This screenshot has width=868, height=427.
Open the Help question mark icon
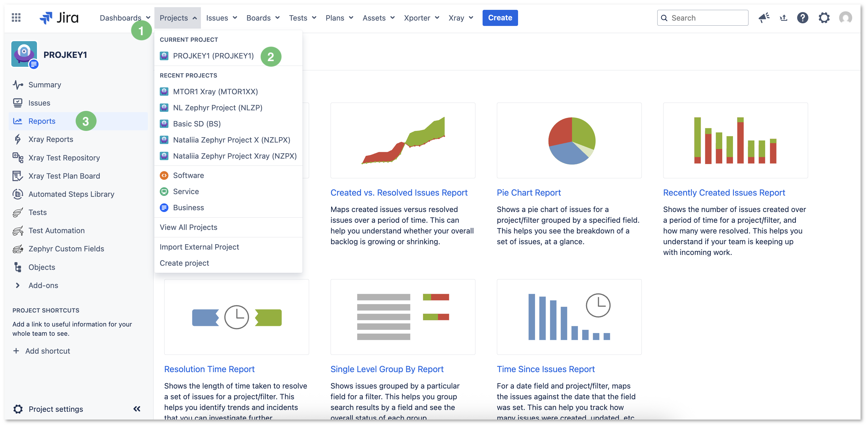pos(803,18)
